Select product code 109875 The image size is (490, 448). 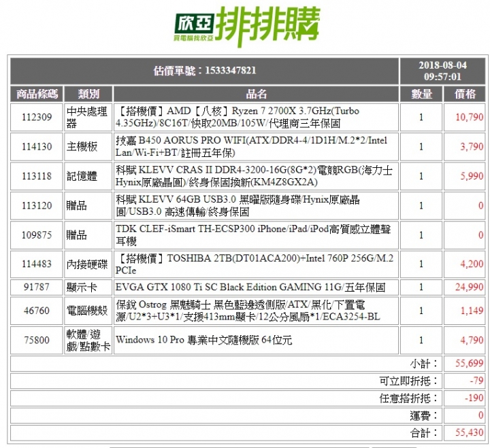[37, 235]
